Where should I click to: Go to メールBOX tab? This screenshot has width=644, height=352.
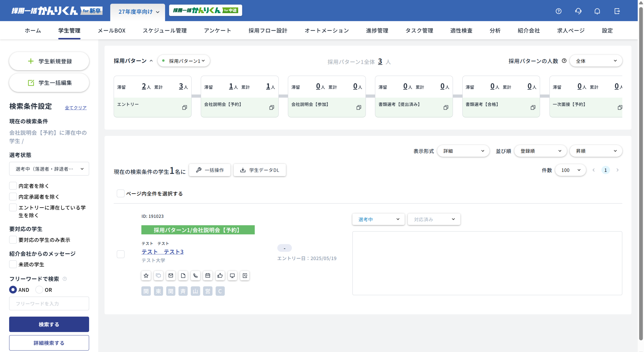[x=112, y=31]
